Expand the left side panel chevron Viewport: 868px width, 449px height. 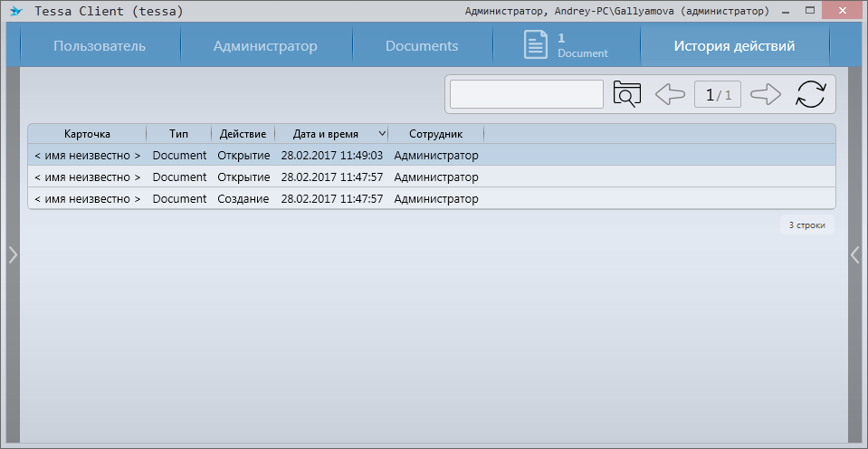pyautogui.click(x=13, y=255)
